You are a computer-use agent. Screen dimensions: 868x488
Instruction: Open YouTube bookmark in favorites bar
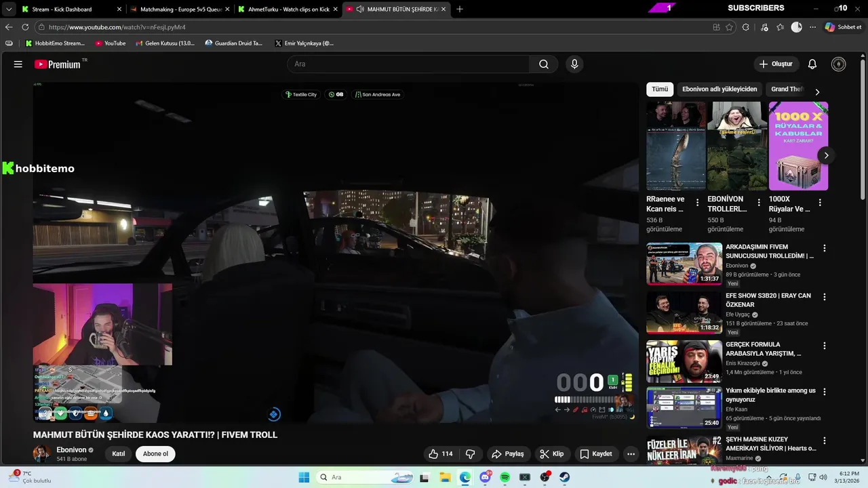point(111,43)
